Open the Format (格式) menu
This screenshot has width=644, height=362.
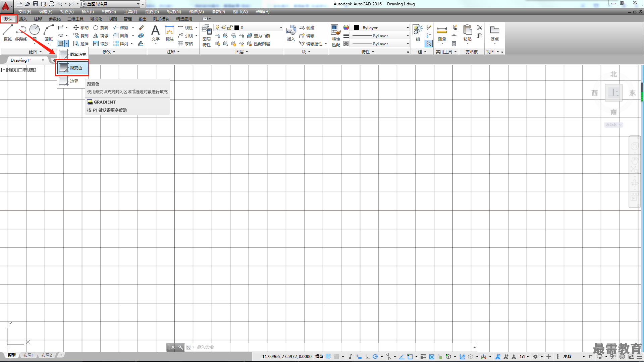click(109, 12)
